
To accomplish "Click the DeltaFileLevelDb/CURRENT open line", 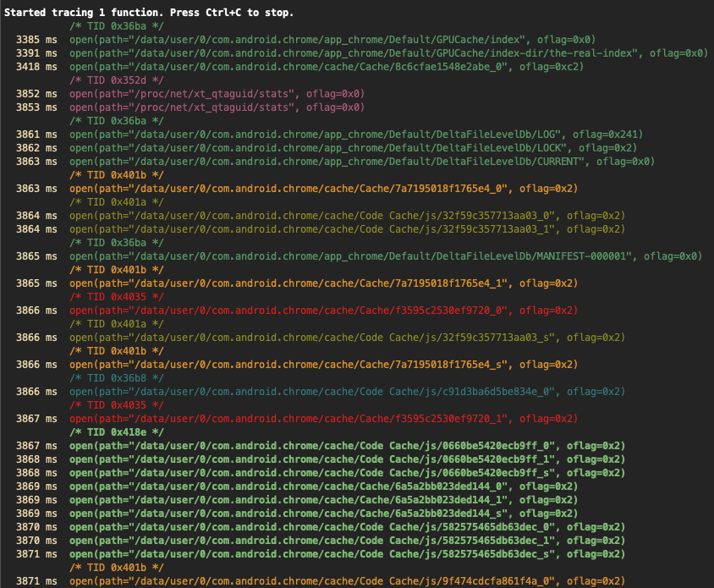I will tap(362, 162).
